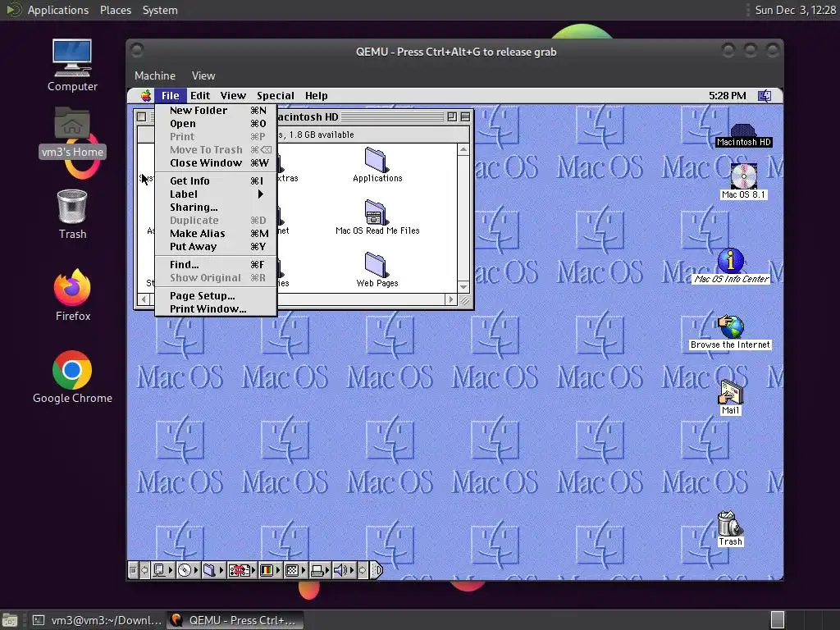The height and width of the screenshot is (630, 840).
Task: Open the printer selector strip module
Action: click(321, 570)
